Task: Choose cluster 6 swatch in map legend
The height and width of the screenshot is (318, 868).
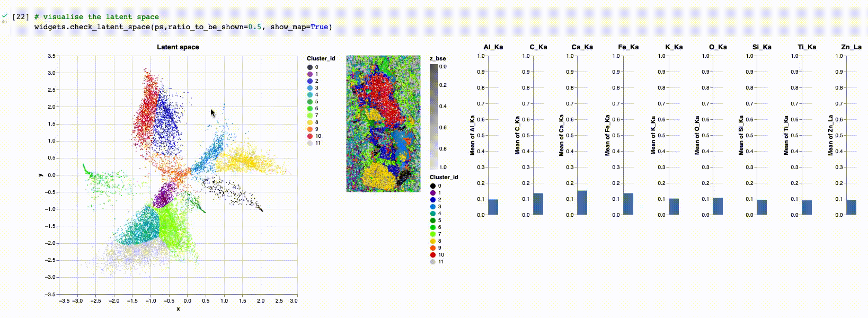Action: 433,227
